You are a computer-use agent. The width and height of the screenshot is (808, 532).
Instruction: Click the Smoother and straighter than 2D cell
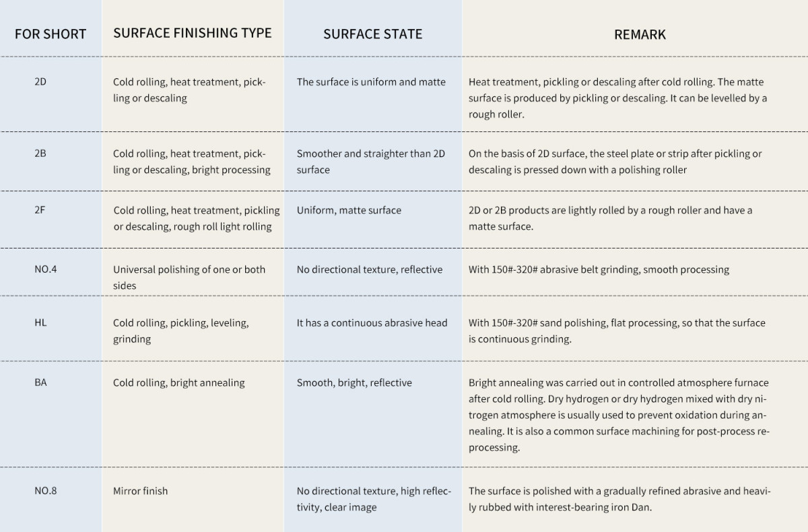[370, 161]
